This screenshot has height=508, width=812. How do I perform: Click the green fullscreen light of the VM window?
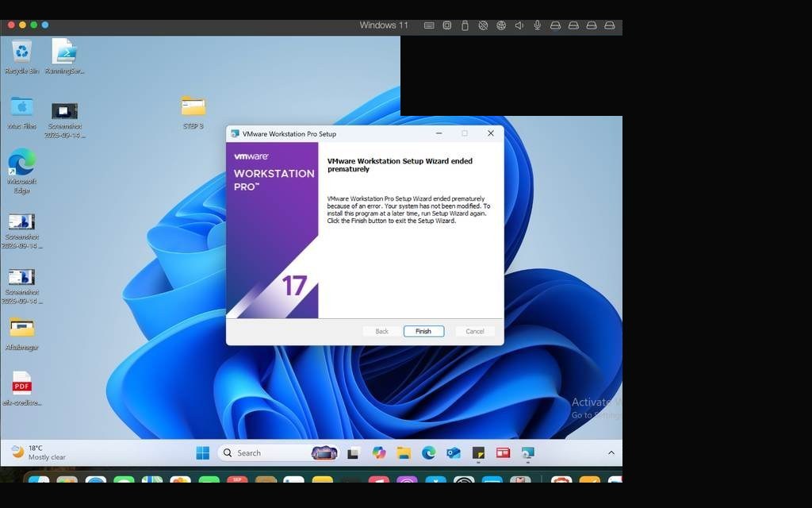pos(33,25)
